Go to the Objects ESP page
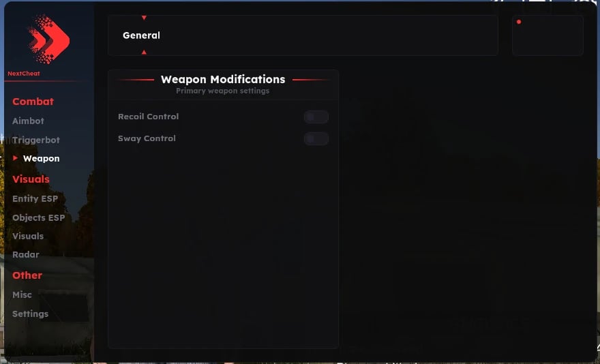The image size is (600, 364). (39, 217)
